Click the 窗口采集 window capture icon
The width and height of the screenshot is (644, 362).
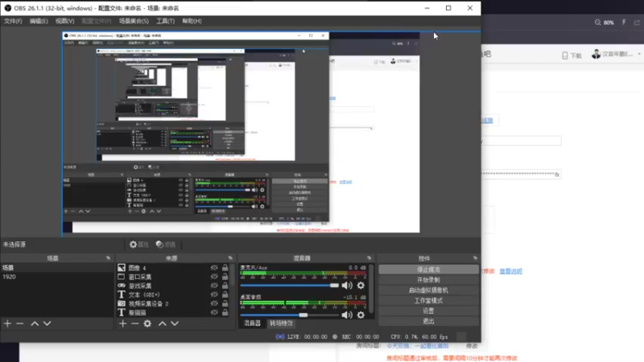[122, 277]
